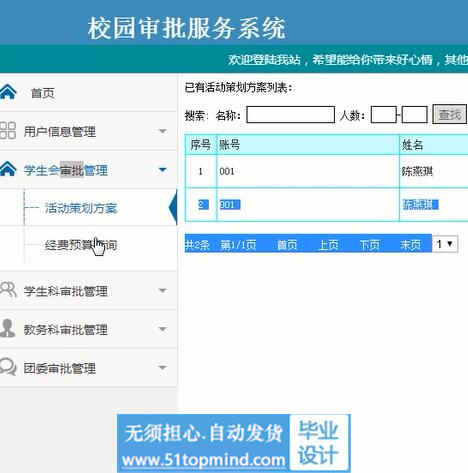Select the 活动策划方案 submenu item
The image size is (468, 473).
pyautogui.click(x=81, y=208)
